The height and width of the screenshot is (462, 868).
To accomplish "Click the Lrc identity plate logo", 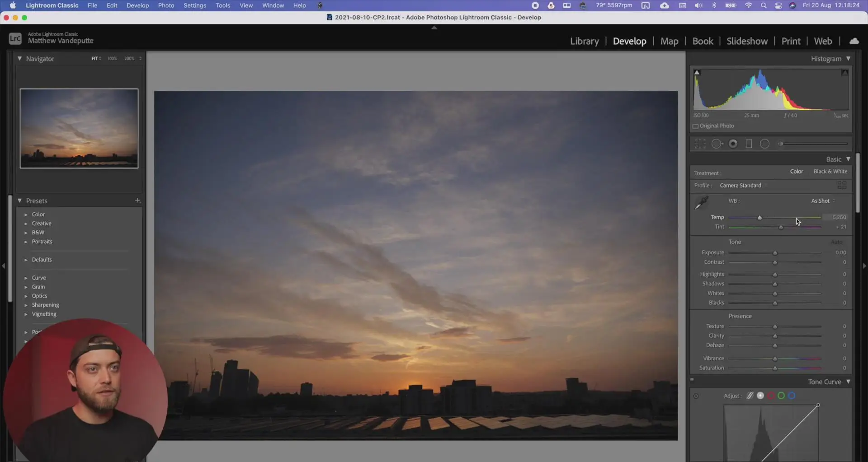I will tap(15, 38).
